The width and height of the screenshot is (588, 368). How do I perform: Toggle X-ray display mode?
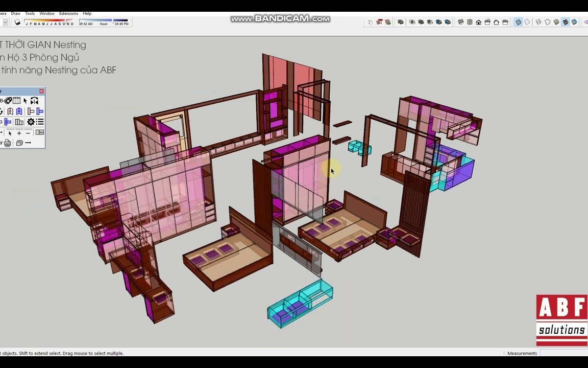pos(519,22)
